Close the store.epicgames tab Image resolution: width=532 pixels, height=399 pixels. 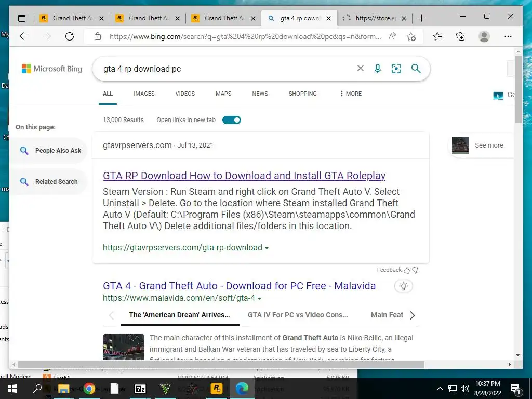pyautogui.click(x=404, y=18)
